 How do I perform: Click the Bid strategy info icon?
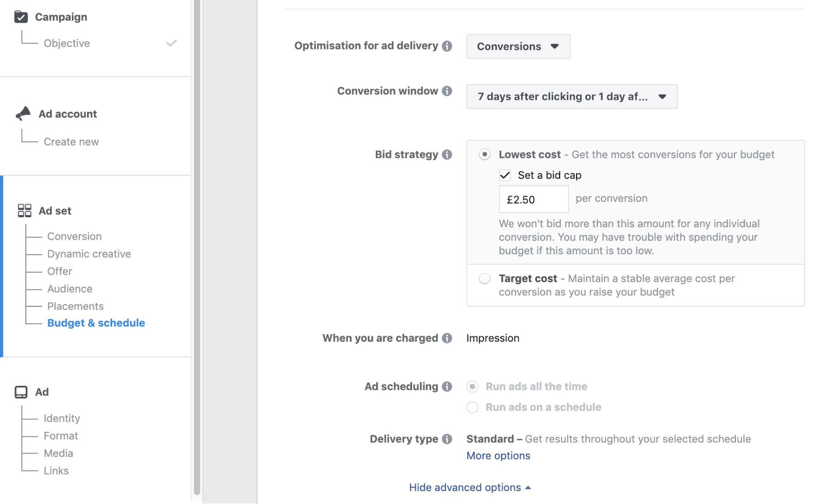pos(447,155)
